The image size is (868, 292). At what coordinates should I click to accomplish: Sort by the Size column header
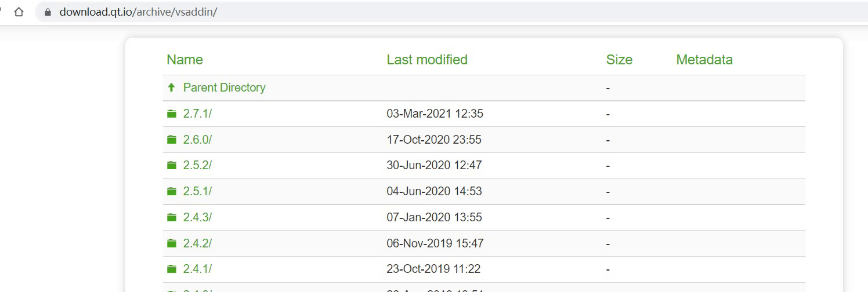(619, 60)
